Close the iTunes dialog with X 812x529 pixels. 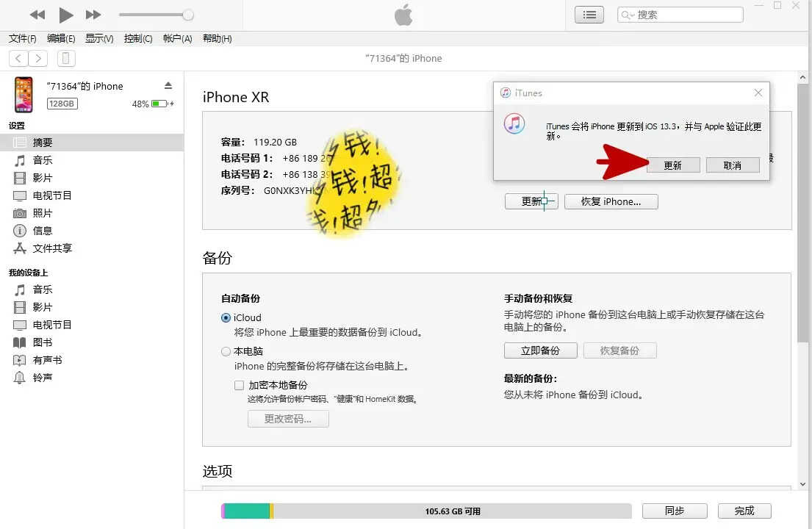pyautogui.click(x=758, y=93)
